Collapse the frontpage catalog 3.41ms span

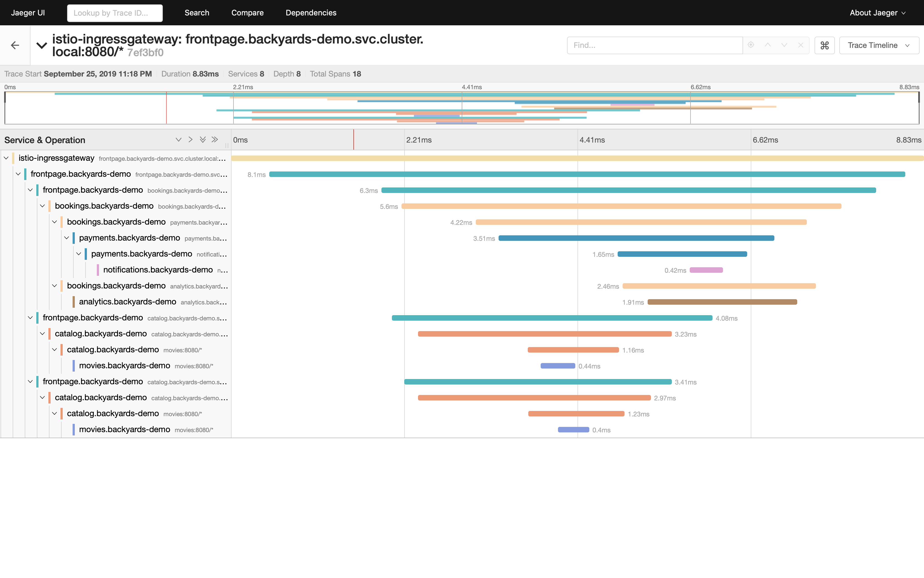coord(30,381)
